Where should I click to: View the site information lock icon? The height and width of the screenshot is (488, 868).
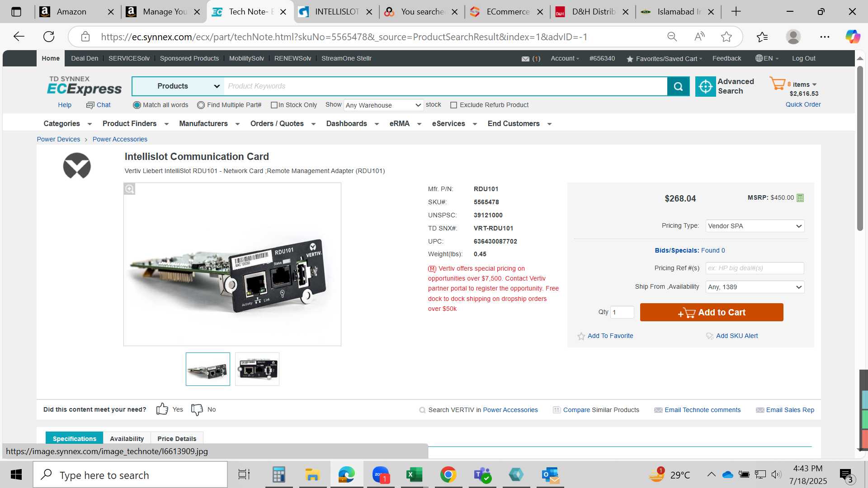pos(85,37)
